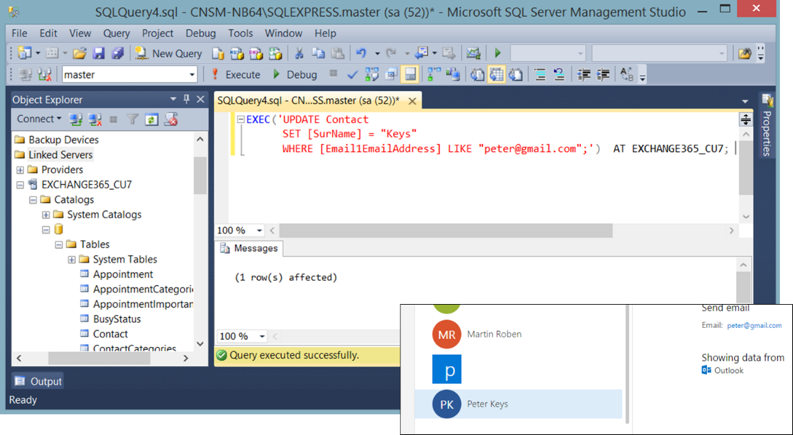Screen dimensions: 793x435
Task: Select the Peter Keys contact
Action: [518, 404]
